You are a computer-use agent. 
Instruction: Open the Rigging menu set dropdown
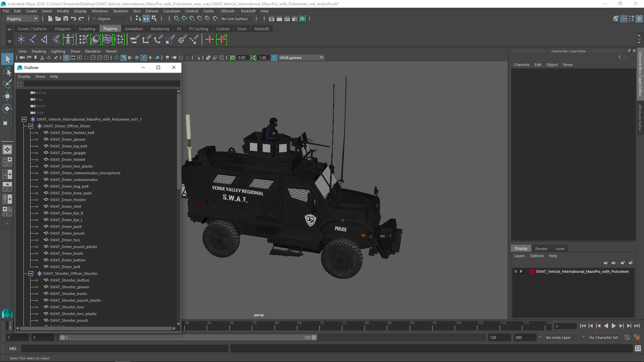(22, 19)
